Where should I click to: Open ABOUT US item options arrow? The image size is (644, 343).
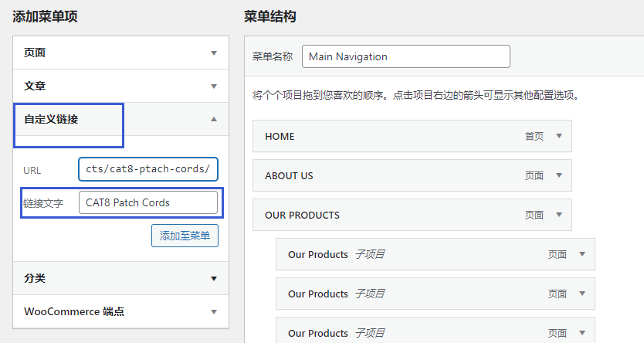pos(559,175)
